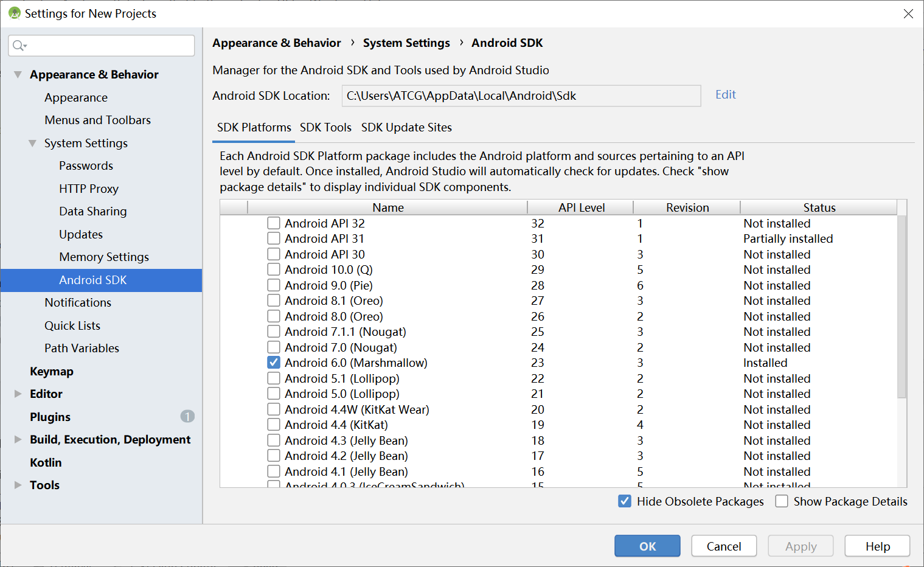Open the SDK Update Sites tab

406,127
